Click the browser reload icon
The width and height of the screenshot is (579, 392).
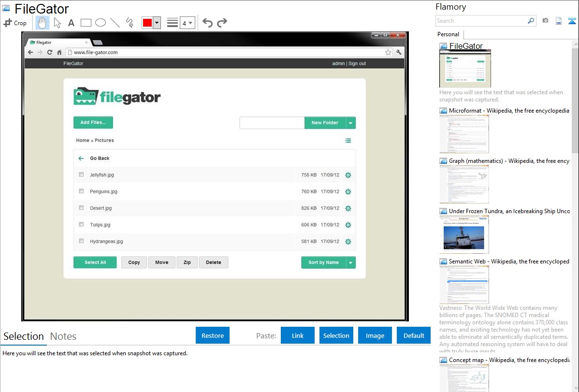click(49, 52)
